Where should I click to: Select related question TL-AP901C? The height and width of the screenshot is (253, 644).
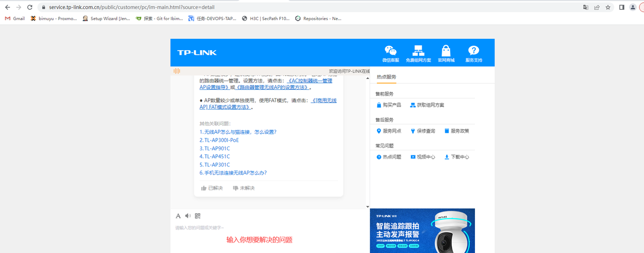pyautogui.click(x=215, y=148)
